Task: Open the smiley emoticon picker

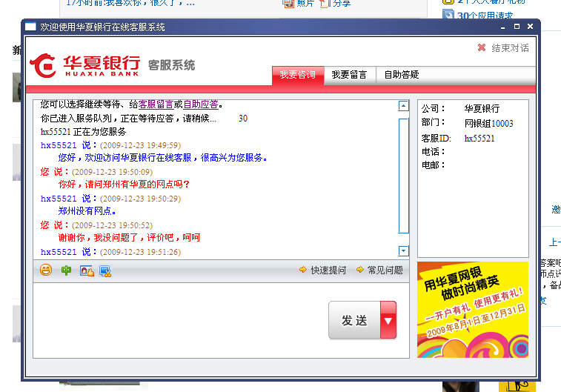Action: 46,270
